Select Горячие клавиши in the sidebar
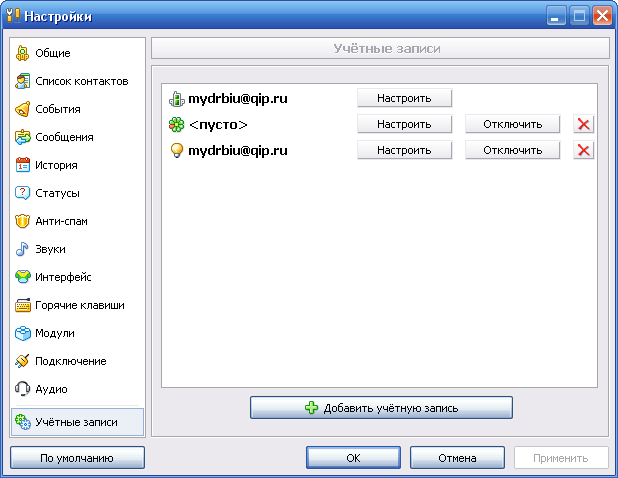 (x=78, y=305)
